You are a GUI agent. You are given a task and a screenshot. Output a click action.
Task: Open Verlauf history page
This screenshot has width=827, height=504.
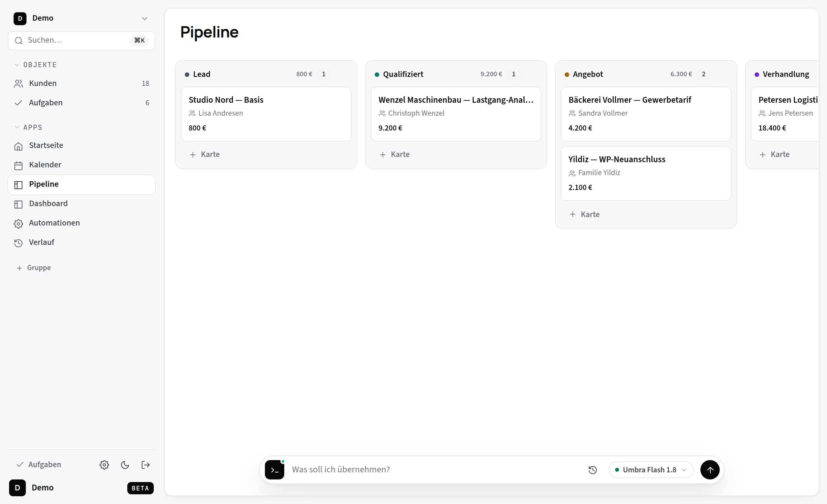pos(81,243)
